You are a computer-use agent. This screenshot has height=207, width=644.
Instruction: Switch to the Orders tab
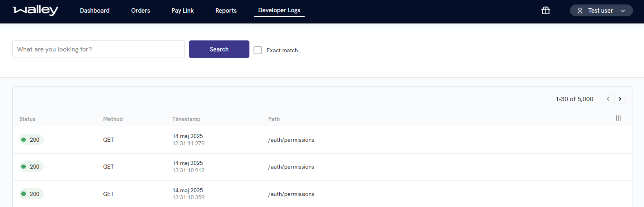pos(140,11)
